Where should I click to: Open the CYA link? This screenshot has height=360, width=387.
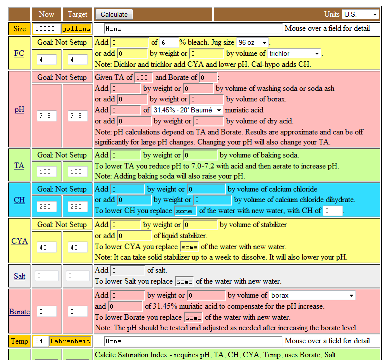click(x=19, y=241)
